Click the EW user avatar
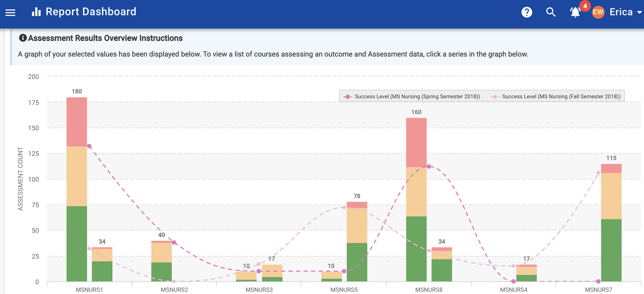This screenshot has height=294, width=644. tap(598, 12)
